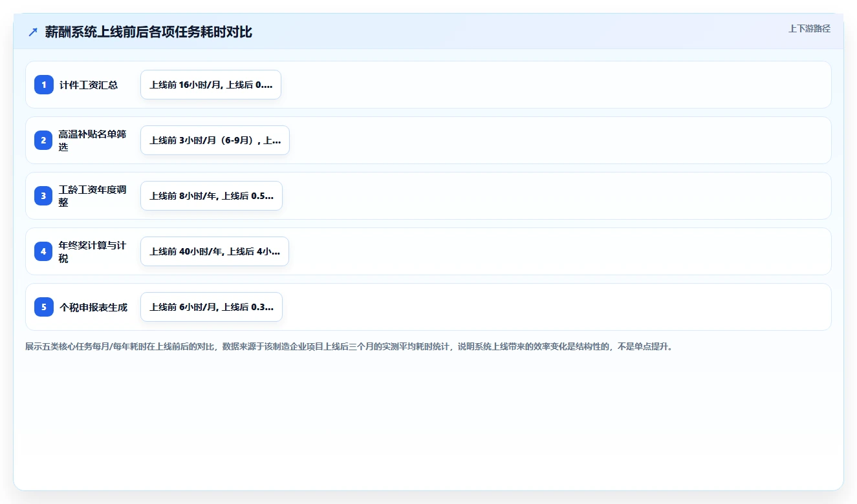Image resolution: width=857 pixels, height=504 pixels.
Task: Click the arrow icon beside the title
Action: (x=33, y=32)
